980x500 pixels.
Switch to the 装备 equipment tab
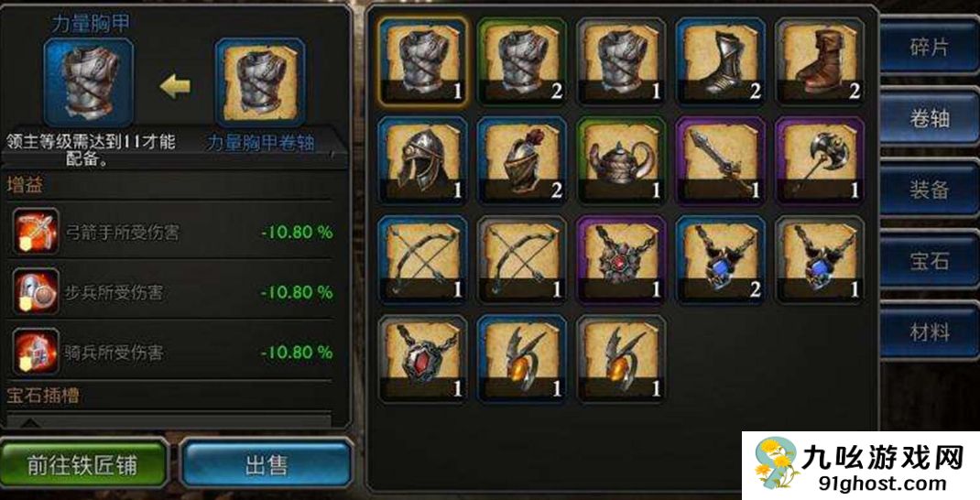tap(930, 190)
